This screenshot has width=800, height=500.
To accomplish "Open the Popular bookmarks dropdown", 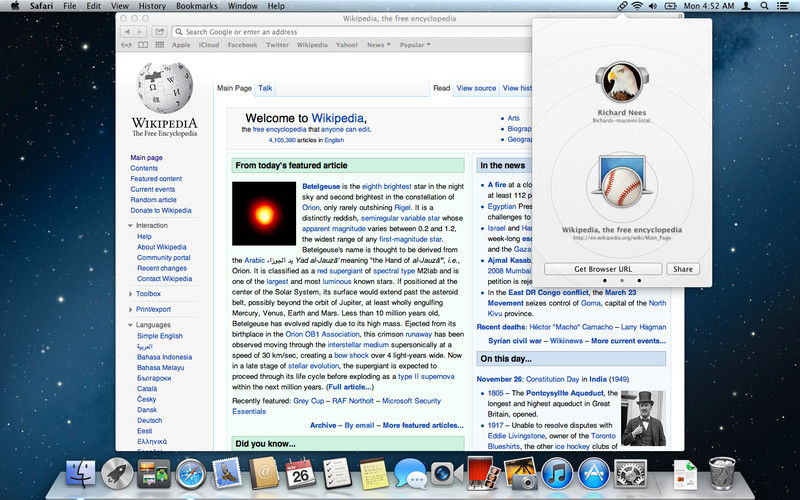I will click(415, 45).
